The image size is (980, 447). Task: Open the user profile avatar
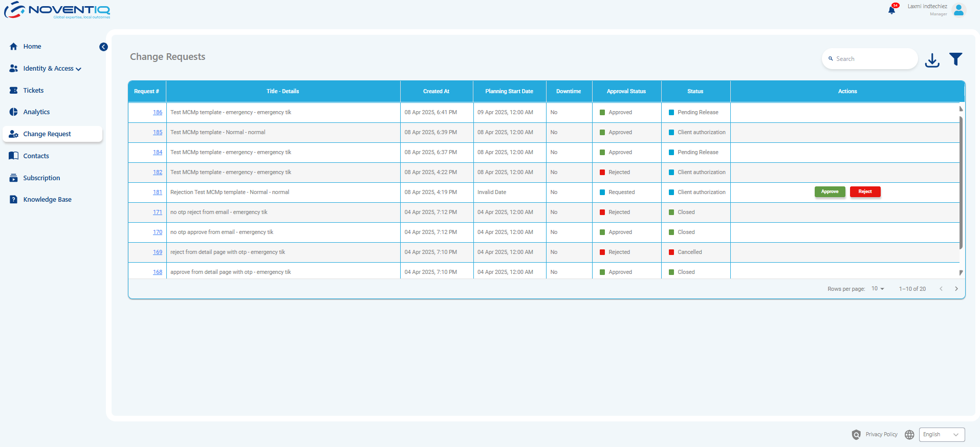pos(959,10)
